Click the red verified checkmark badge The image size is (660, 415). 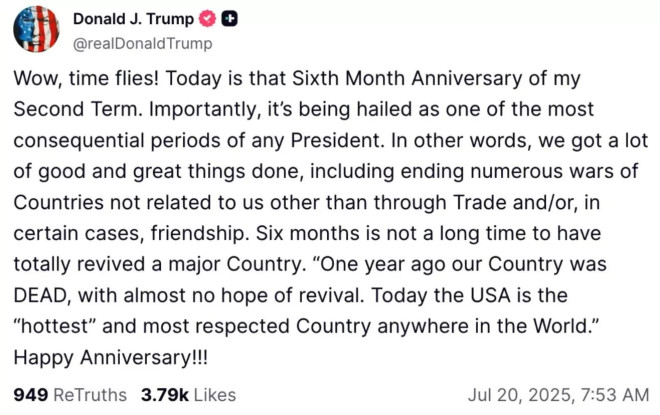[209, 19]
